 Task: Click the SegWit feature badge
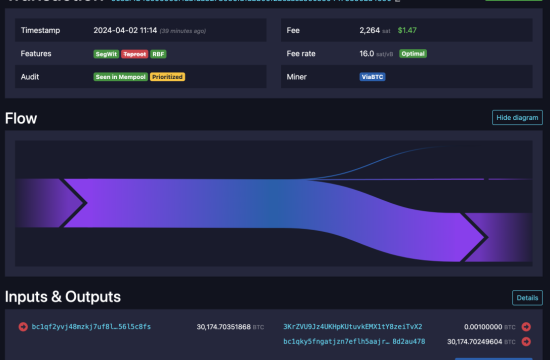pos(106,54)
